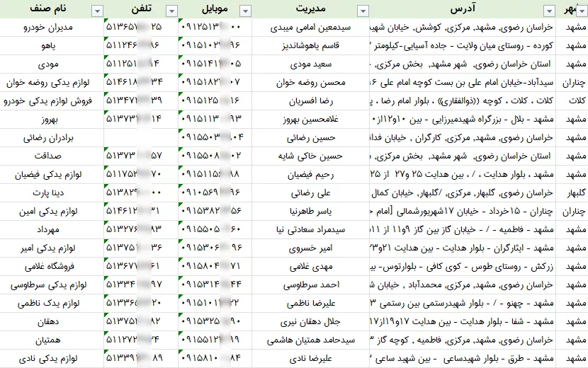Click cell برادران رضائی

52,138
